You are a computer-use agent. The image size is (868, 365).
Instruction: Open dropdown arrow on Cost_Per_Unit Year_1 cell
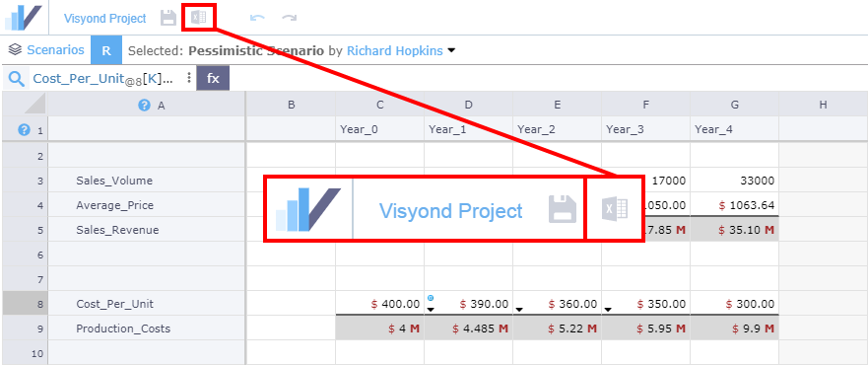431,310
